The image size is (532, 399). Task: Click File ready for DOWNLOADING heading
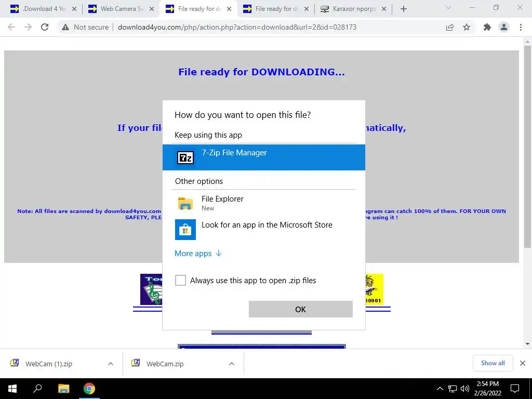click(x=262, y=72)
